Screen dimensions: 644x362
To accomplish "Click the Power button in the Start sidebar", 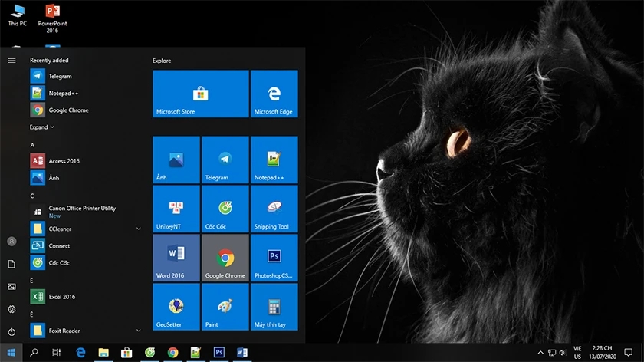I will tap(11, 331).
